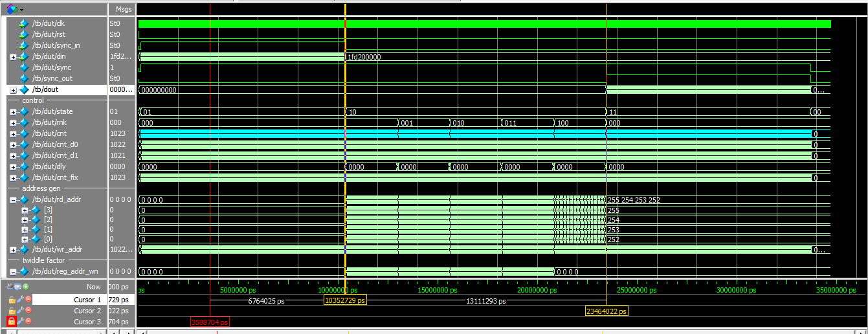Click the 6764025 ps delta measurement
Screen dimensions: 868x334
click(267, 301)
